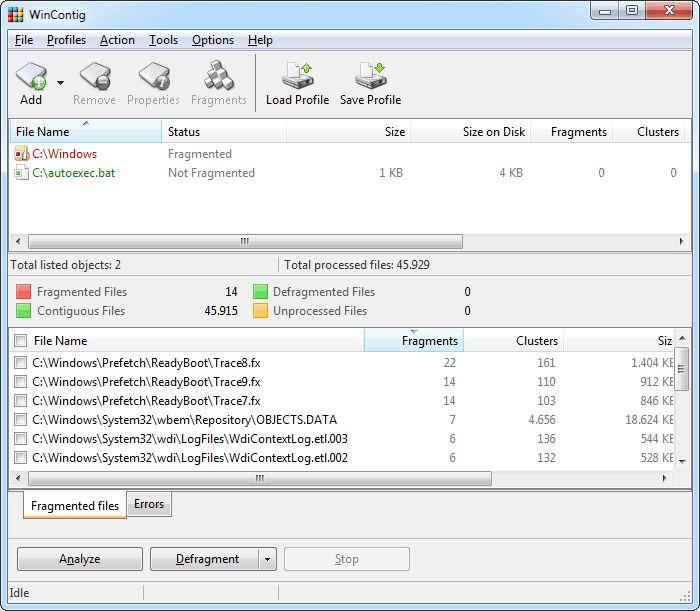Sort top list by File Name header
Viewport: 700px width, 611px height.
(x=86, y=132)
